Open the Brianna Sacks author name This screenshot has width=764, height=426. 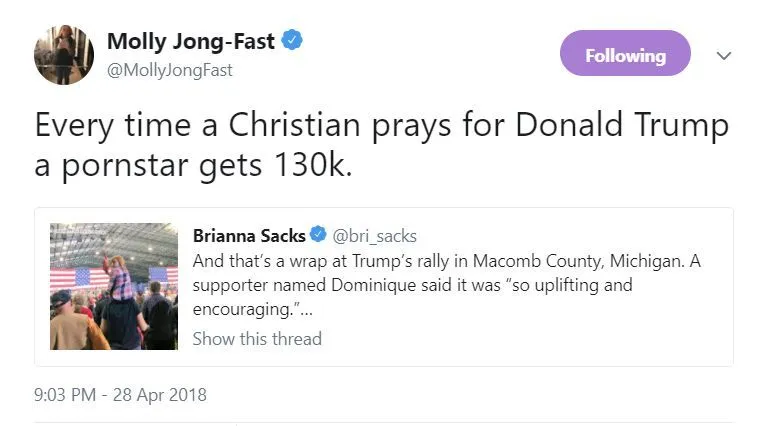click(x=249, y=236)
